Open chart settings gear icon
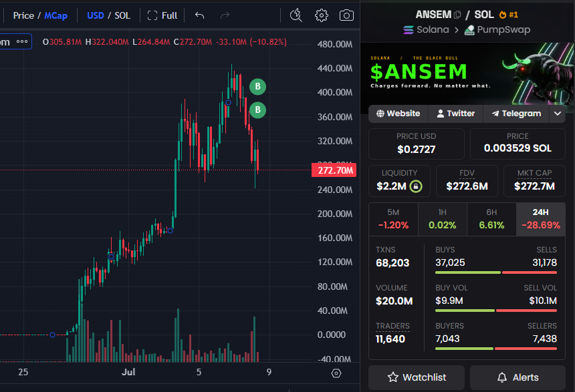Image resolution: width=575 pixels, height=392 pixels. [x=322, y=15]
